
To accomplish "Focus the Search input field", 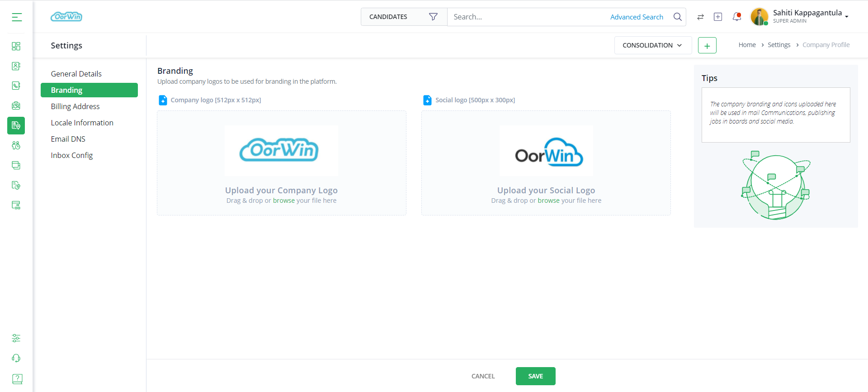I will 529,17.
